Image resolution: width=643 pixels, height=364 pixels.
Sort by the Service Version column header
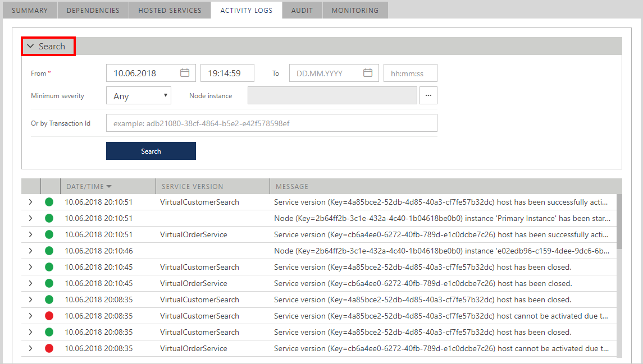pyautogui.click(x=192, y=187)
